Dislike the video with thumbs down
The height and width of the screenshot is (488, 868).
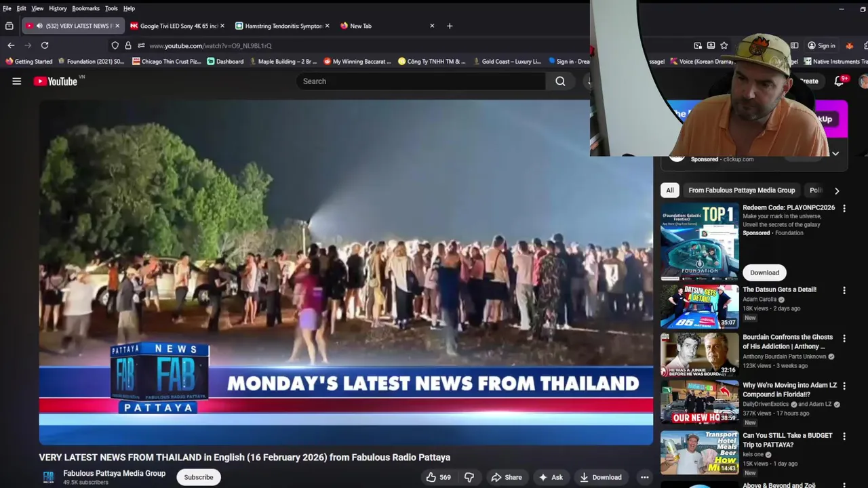[x=469, y=477]
